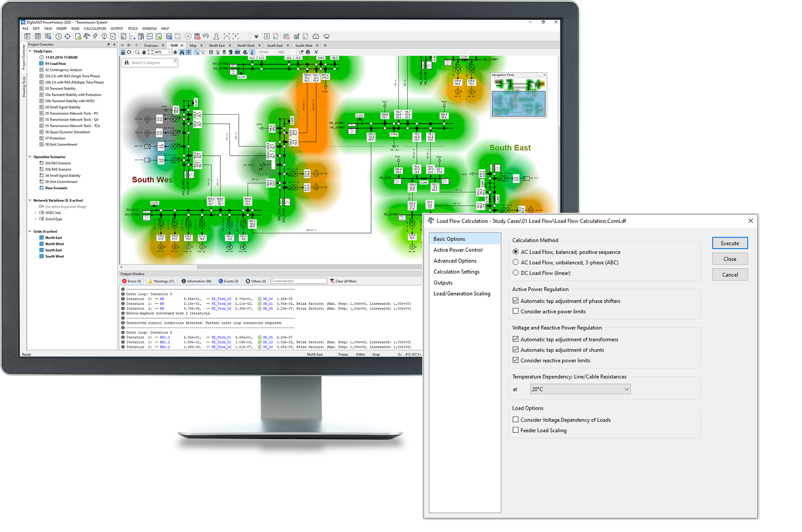
Task: Open the temperature 20°C dropdown
Action: [x=580, y=389]
